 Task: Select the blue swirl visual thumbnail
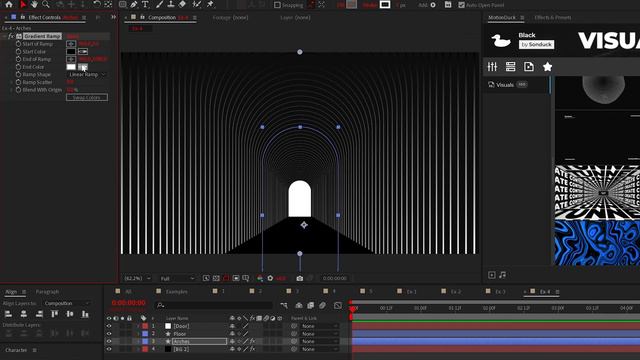[597, 243]
